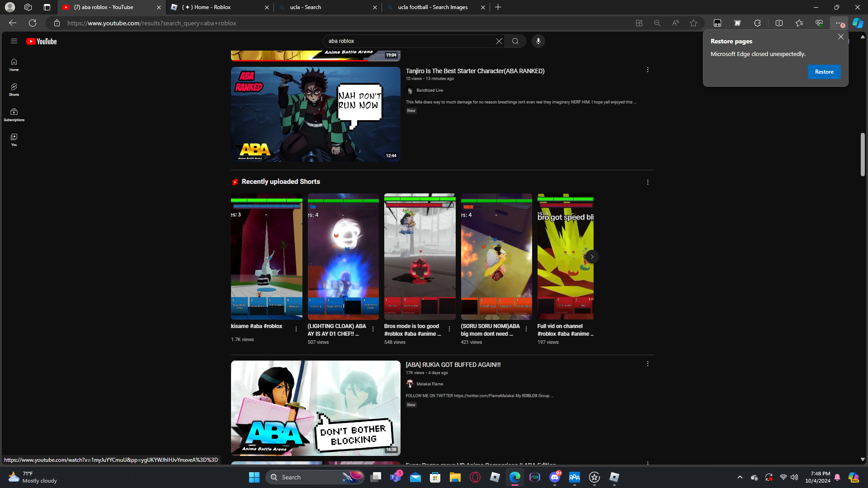Click the YouTube search magnifier button
Screen dimensions: 868x488
pos(515,41)
